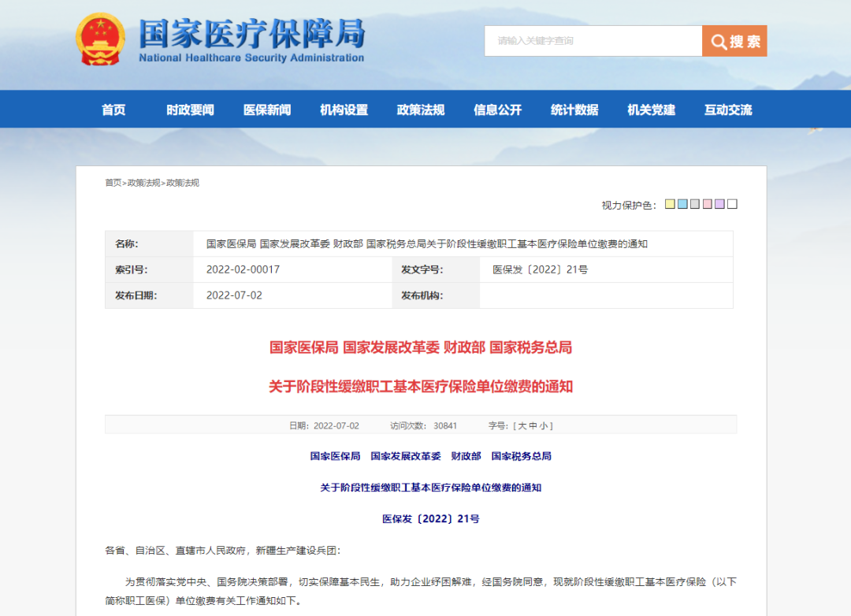
Task: Select the blue eye-protection color
Action: tap(682, 204)
